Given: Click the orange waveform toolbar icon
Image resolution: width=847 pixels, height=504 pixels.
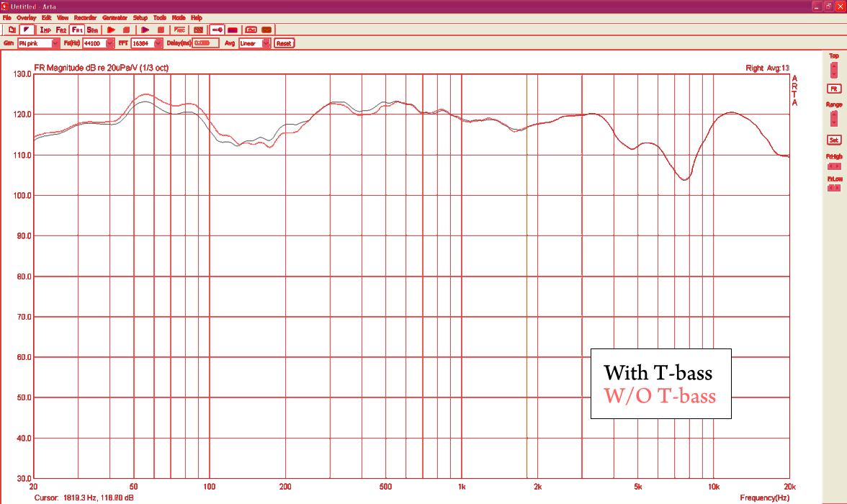Looking at the screenshot, I should pyautogui.click(x=266, y=30).
